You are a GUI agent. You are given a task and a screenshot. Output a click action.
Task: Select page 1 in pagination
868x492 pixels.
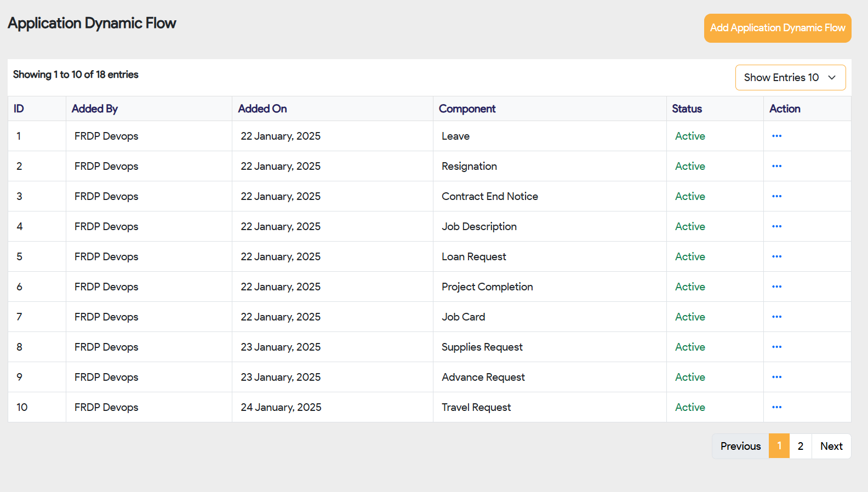point(779,446)
